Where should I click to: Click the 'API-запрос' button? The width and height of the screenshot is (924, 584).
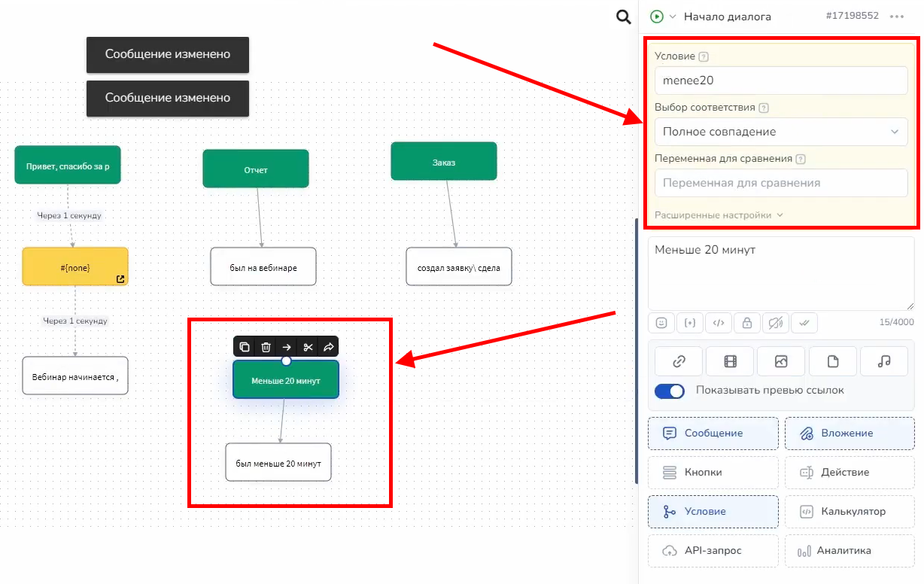pyautogui.click(x=713, y=551)
